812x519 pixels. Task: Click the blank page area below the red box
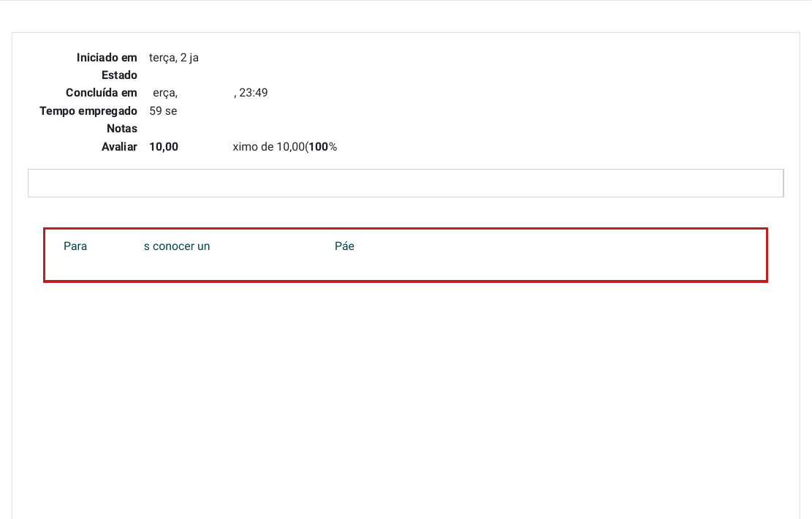pos(406,395)
